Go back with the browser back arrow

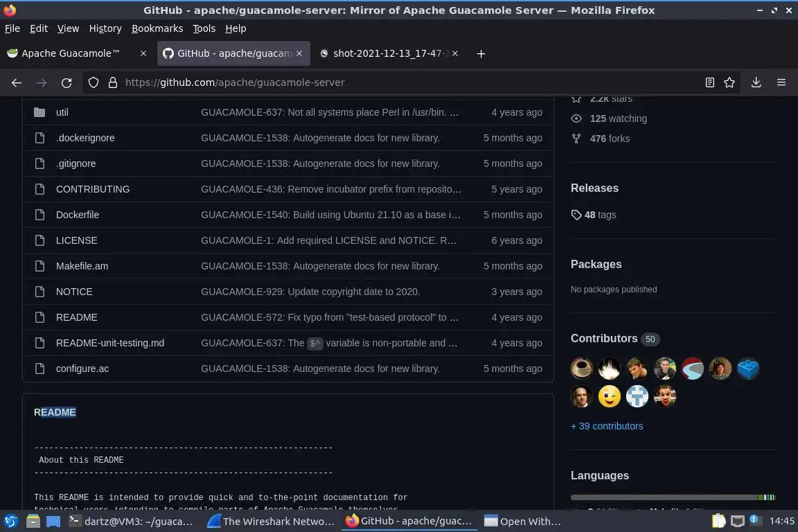click(17, 82)
